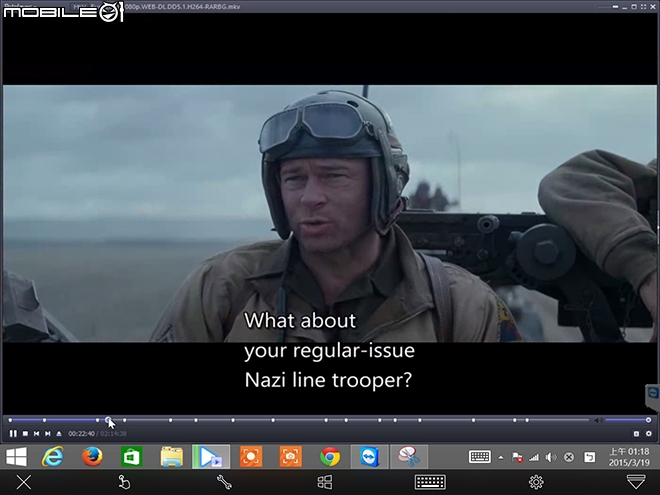The height and width of the screenshot is (495, 660).
Task: Open the Windows Start button
Action: pyautogui.click(x=17, y=457)
